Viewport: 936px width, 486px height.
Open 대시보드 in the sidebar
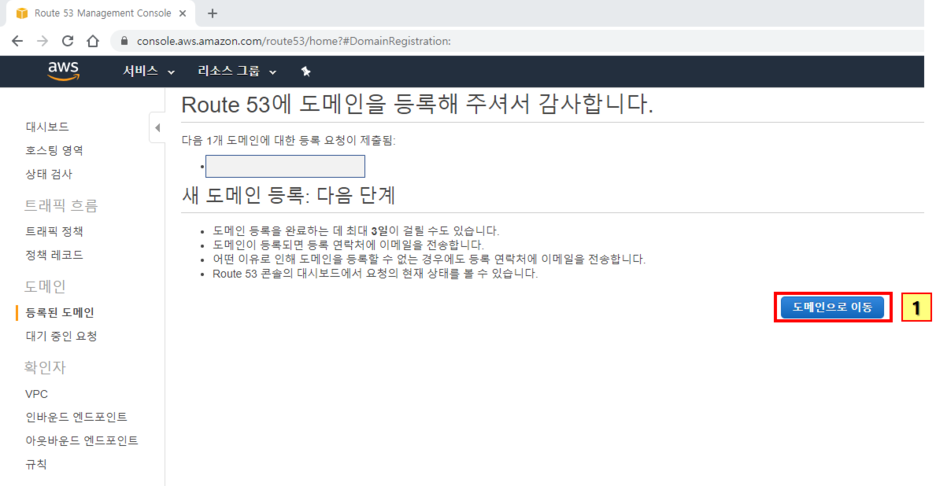pyautogui.click(x=47, y=127)
